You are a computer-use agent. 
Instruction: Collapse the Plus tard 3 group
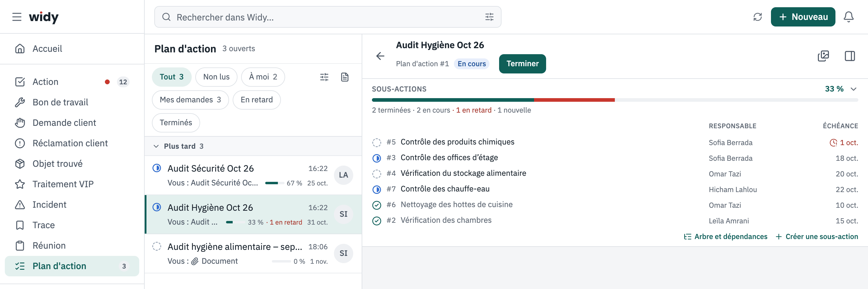pos(156,146)
